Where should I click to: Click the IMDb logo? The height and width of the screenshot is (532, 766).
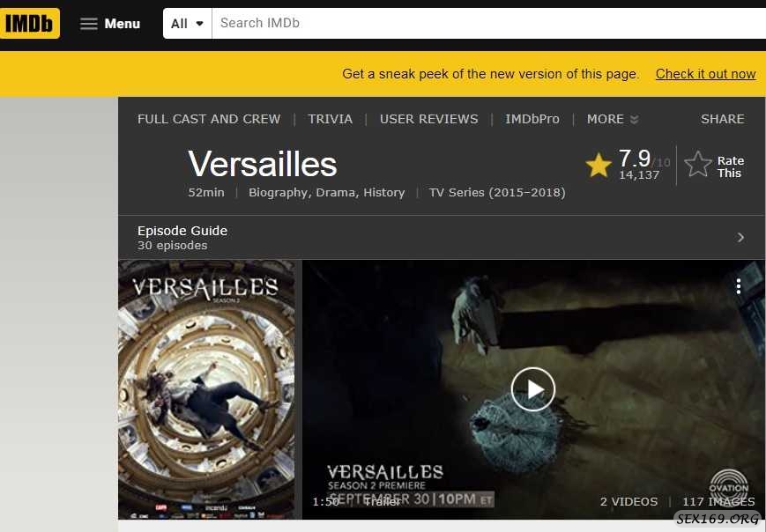[x=29, y=23]
